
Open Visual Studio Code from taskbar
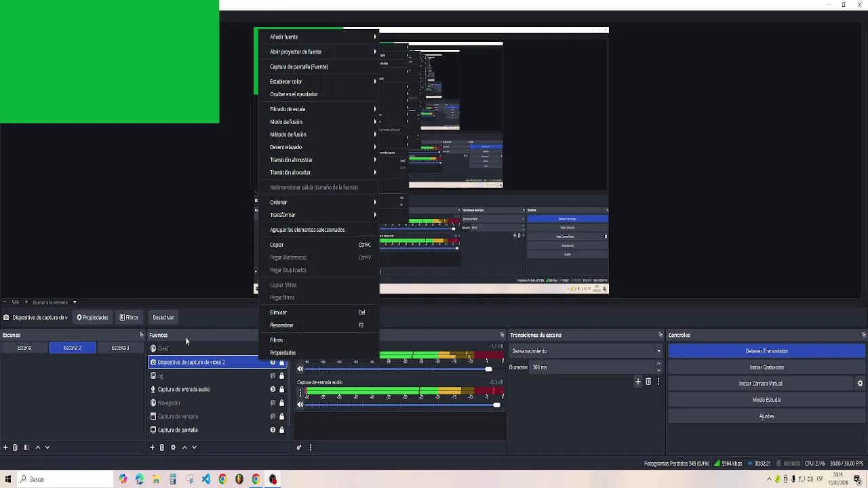point(206,479)
